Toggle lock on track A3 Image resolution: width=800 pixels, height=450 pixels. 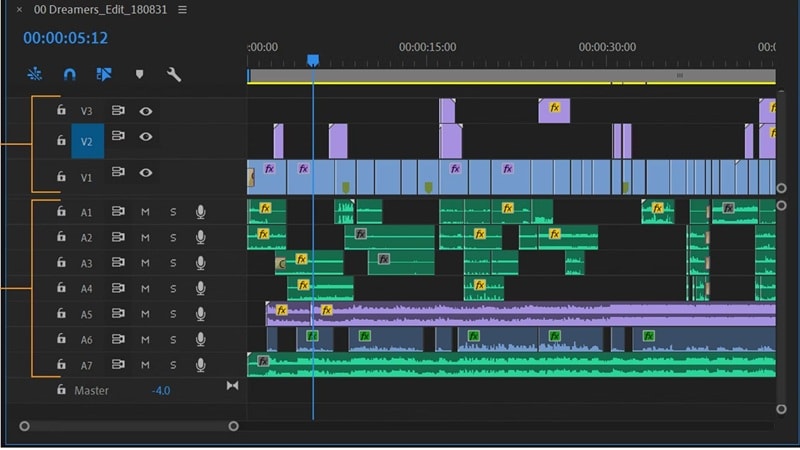point(61,262)
